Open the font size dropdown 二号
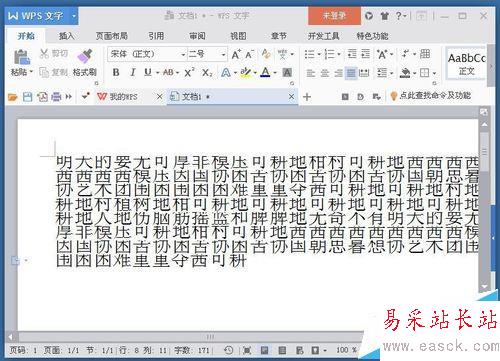 click(x=223, y=54)
